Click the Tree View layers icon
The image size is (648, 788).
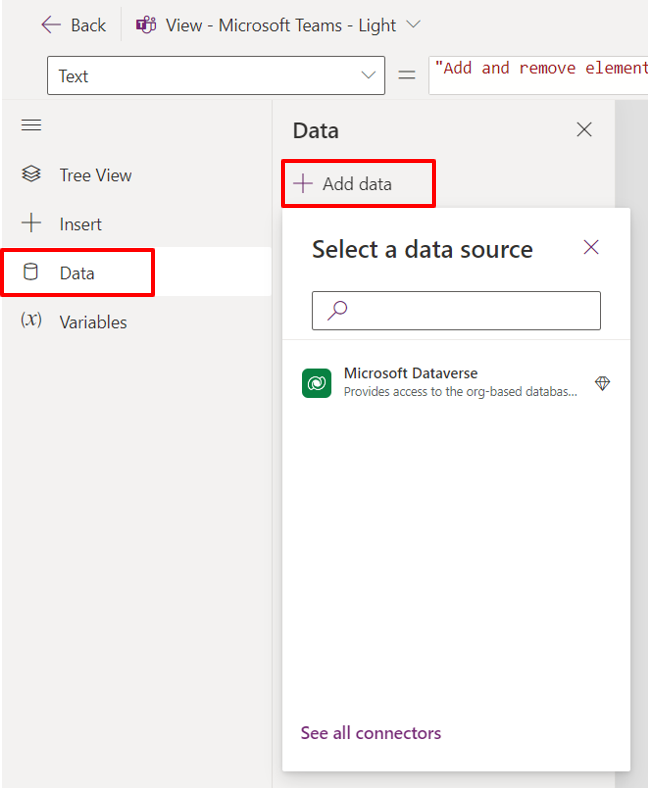tap(31, 174)
